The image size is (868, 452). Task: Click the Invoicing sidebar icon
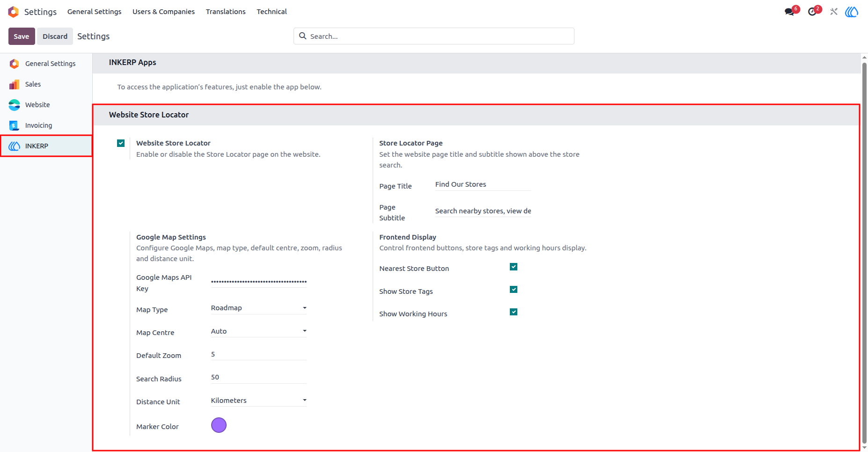pyautogui.click(x=15, y=125)
